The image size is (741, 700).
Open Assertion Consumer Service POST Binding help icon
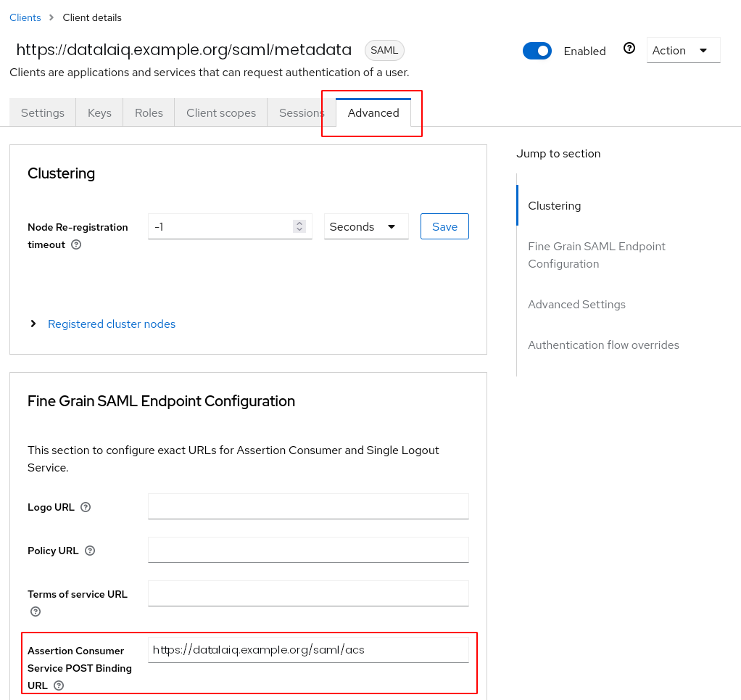click(x=59, y=685)
